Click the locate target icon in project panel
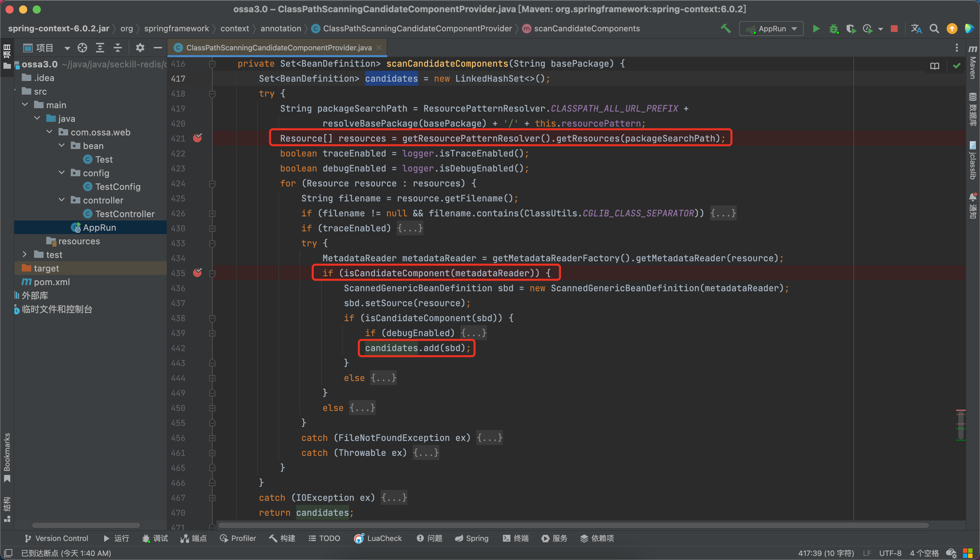The image size is (980, 560). click(82, 48)
